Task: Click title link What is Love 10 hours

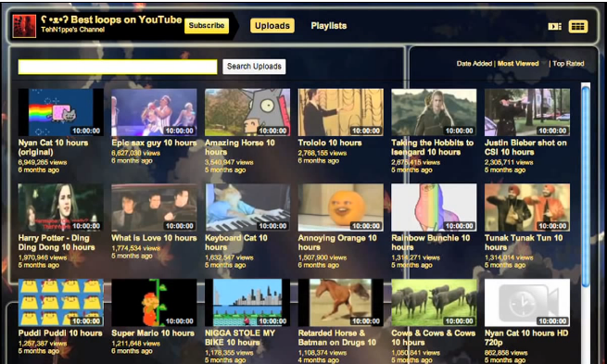Action: tap(154, 238)
